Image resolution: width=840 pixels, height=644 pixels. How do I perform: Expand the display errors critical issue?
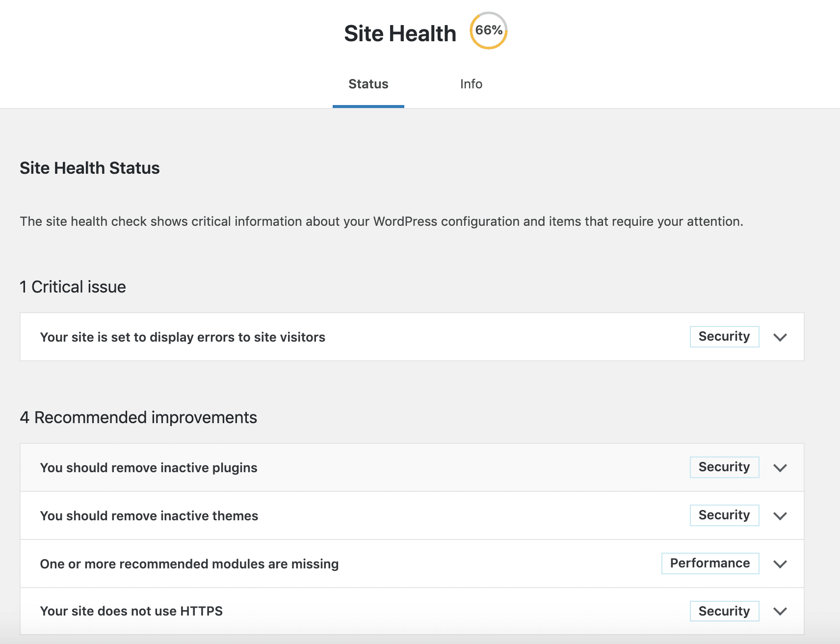pyautogui.click(x=780, y=337)
